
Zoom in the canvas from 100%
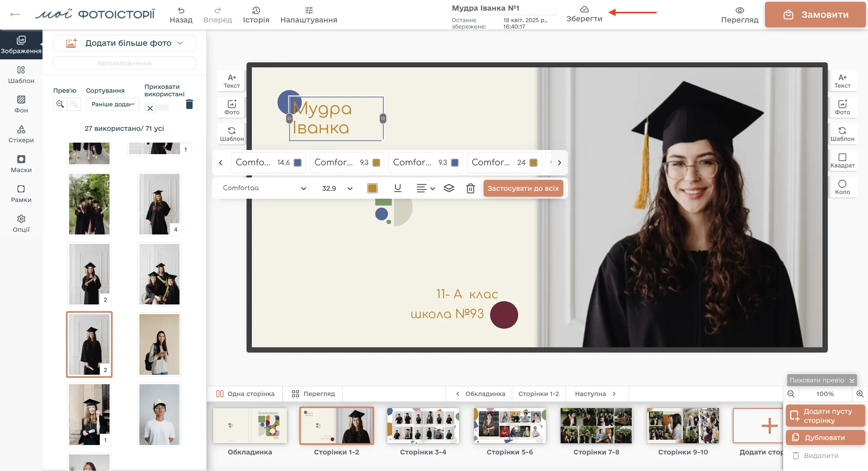click(x=859, y=394)
